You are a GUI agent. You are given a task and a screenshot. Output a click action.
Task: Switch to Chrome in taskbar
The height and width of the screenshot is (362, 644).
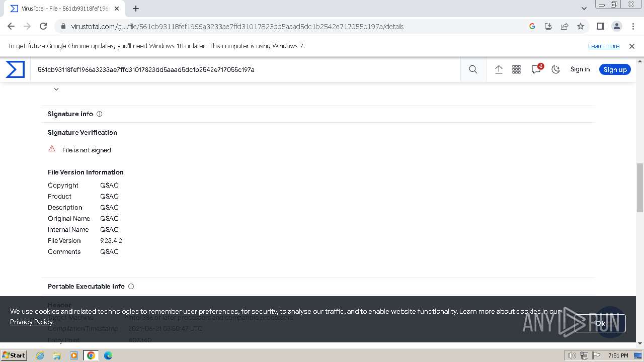pyautogui.click(x=91, y=355)
